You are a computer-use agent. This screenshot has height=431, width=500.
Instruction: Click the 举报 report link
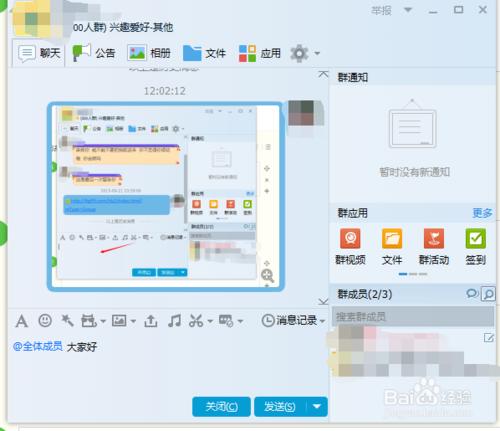click(x=382, y=11)
